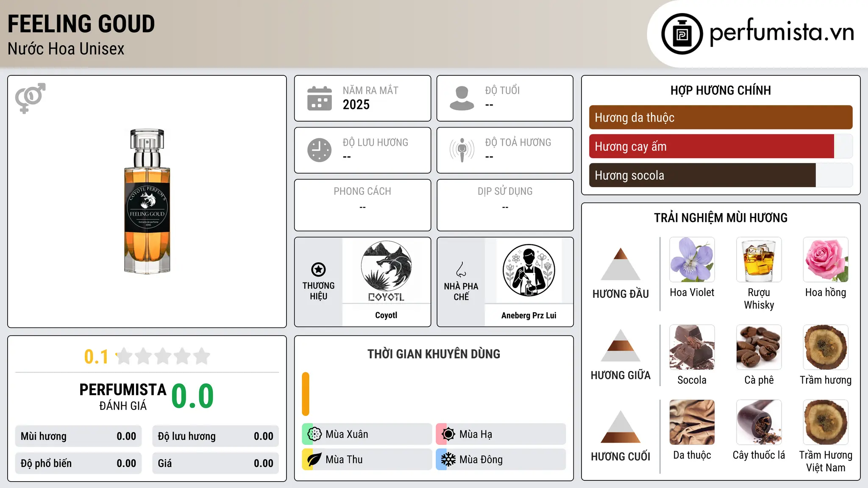Image resolution: width=868 pixels, height=488 pixels.
Task: Click the orange 0.1 user rating number
Action: [96, 357]
